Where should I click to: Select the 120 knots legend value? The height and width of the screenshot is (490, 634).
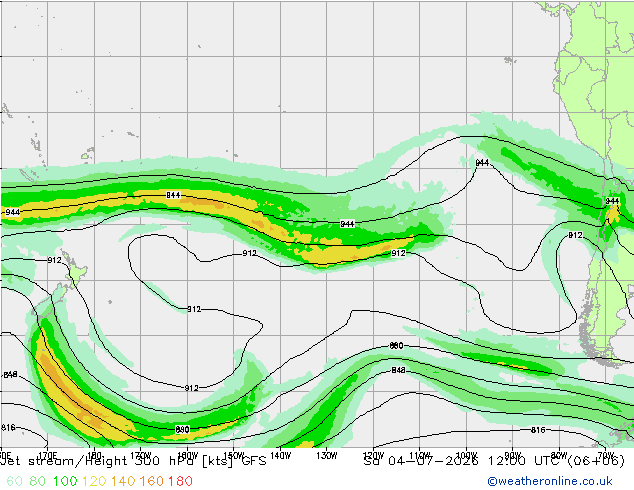(x=94, y=481)
